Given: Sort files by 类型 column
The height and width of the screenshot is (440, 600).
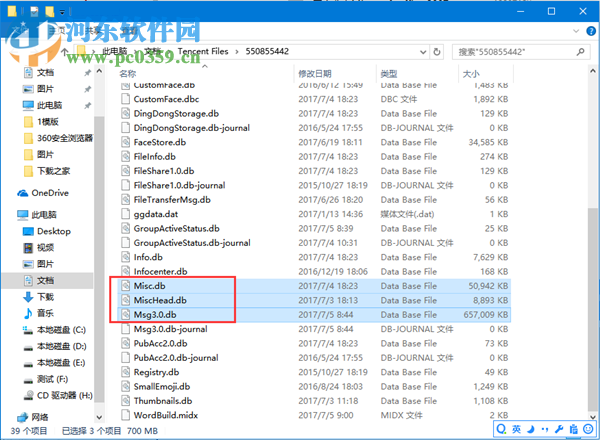Looking at the screenshot, I should tap(389, 73).
